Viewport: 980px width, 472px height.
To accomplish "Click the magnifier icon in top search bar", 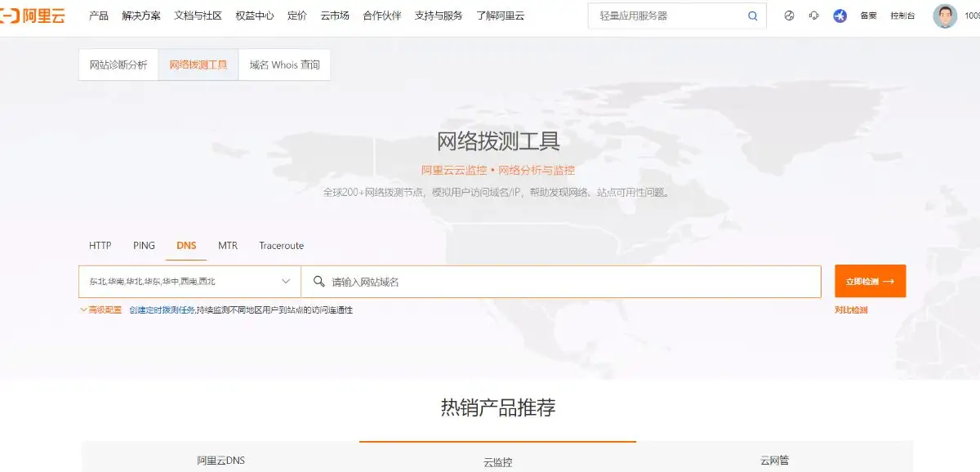I will tap(752, 15).
